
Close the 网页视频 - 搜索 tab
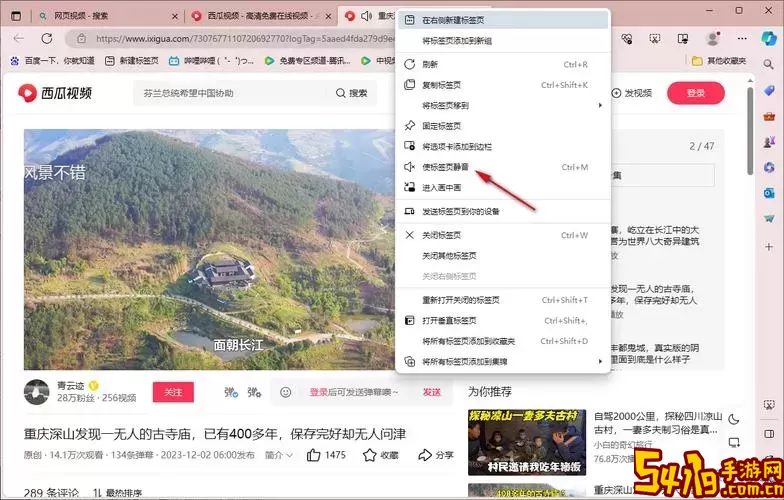tap(174, 16)
